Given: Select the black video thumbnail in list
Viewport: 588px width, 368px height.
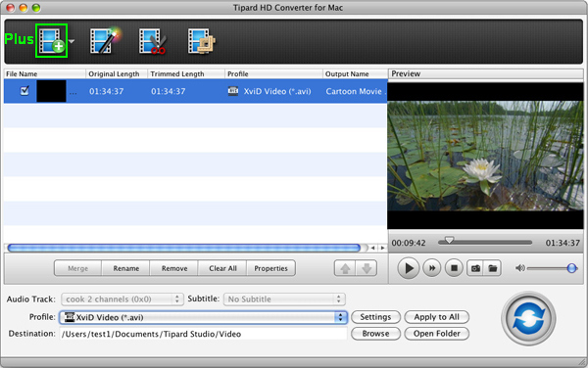Looking at the screenshot, I should [x=51, y=91].
